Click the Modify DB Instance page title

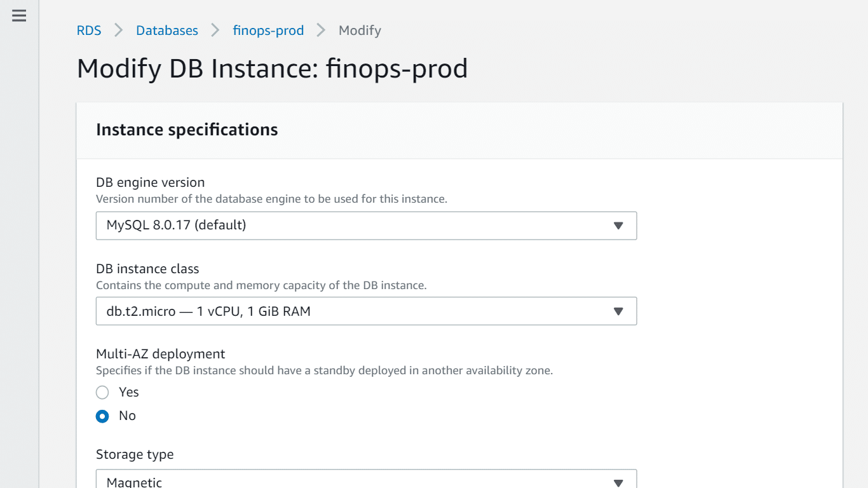[x=272, y=68]
